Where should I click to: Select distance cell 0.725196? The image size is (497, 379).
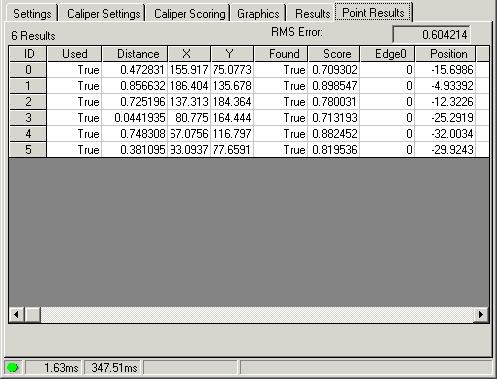[x=135, y=102]
